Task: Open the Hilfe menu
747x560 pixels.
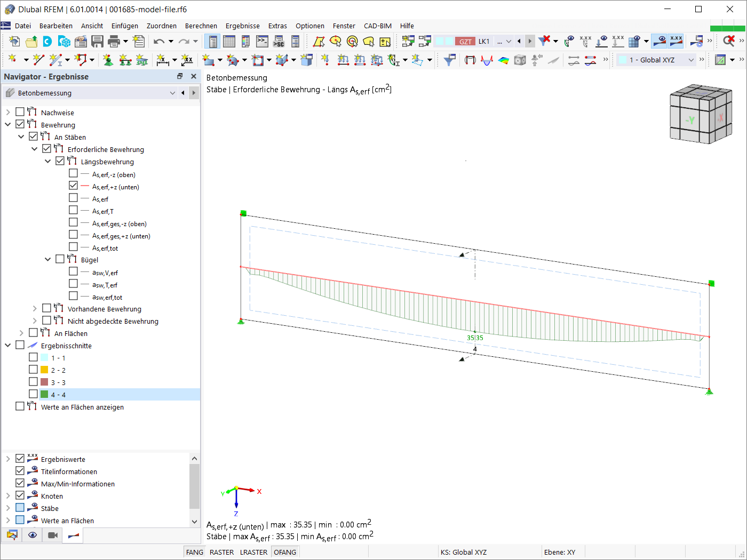Action: 407,26
